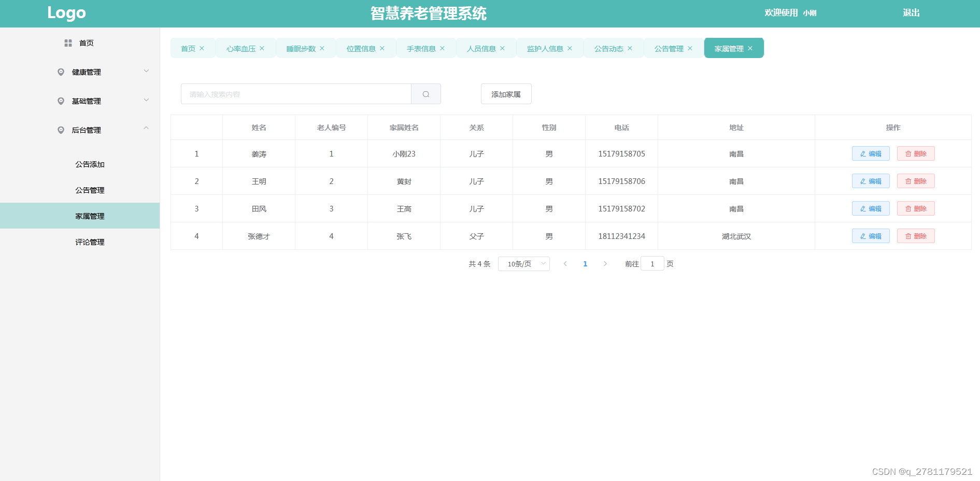Go to the previous page arrow

(x=565, y=264)
